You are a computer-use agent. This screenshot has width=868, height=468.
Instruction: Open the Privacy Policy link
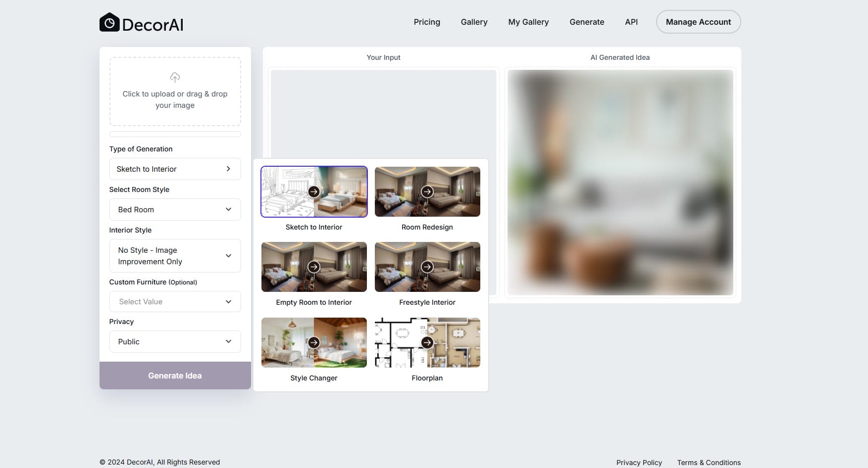[x=639, y=463]
